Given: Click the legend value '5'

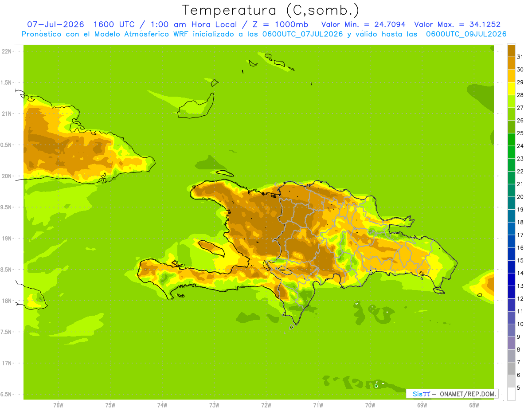Looking at the screenshot, I should [x=518, y=388].
